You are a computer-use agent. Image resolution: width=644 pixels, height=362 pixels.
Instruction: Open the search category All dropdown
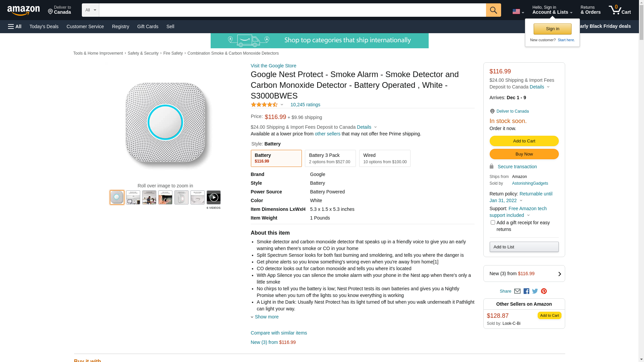coord(90,10)
